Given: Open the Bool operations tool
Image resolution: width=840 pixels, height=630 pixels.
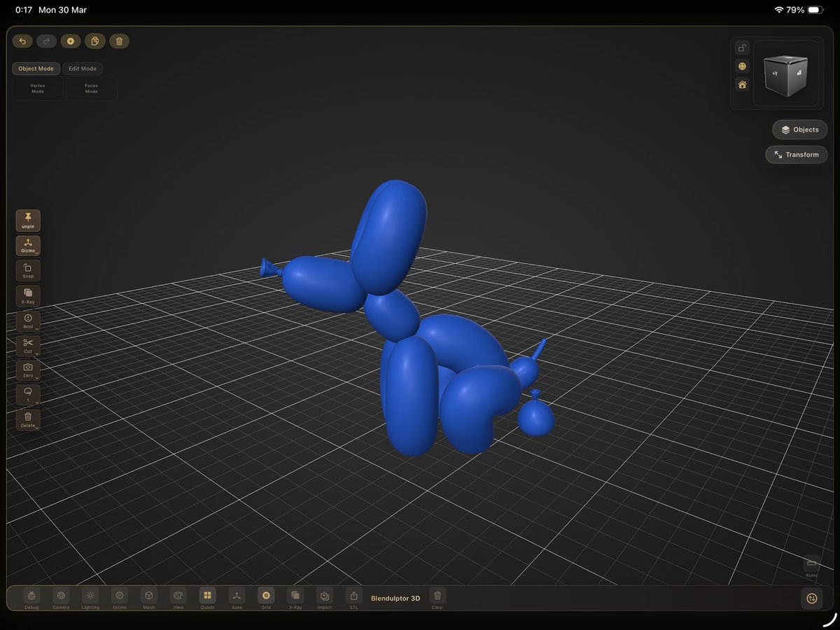Looking at the screenshot, I should pyautogui.click(x=28, y=321).
